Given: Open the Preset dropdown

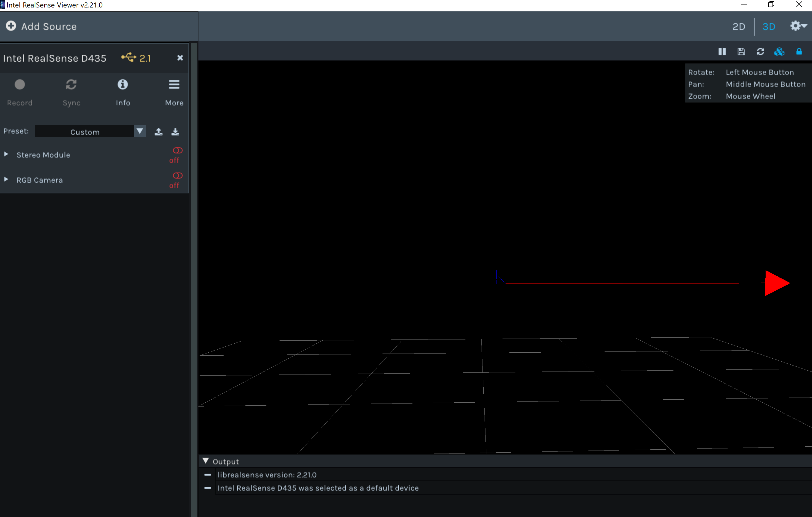Looking at the screenshot, I should click(x=139, y=131).
